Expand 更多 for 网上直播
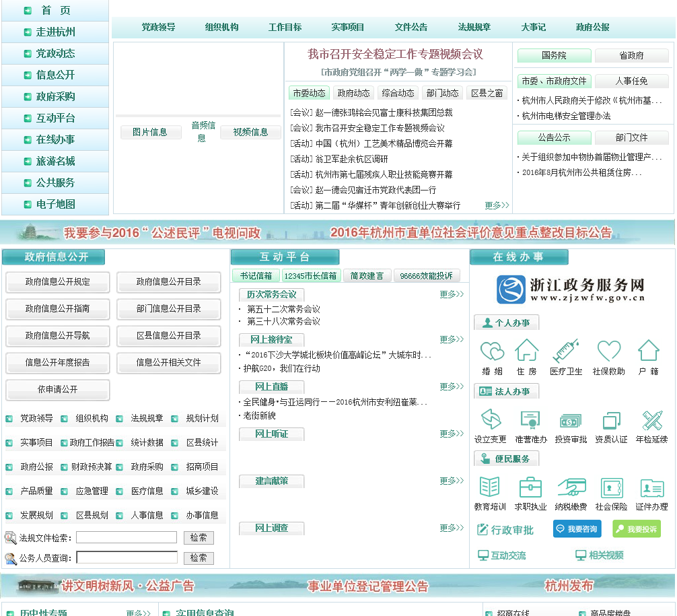 pos(451,386)
